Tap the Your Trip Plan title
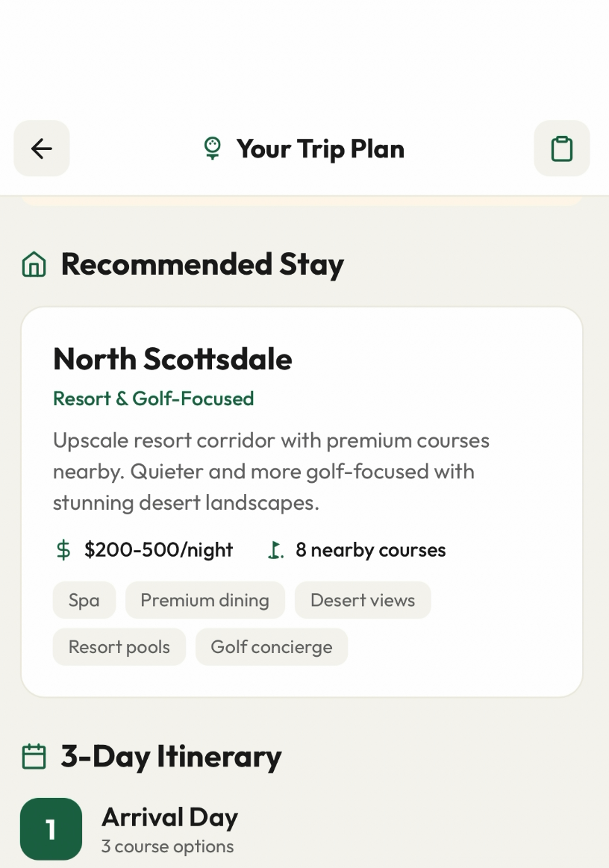 click(x=320, y=149)
